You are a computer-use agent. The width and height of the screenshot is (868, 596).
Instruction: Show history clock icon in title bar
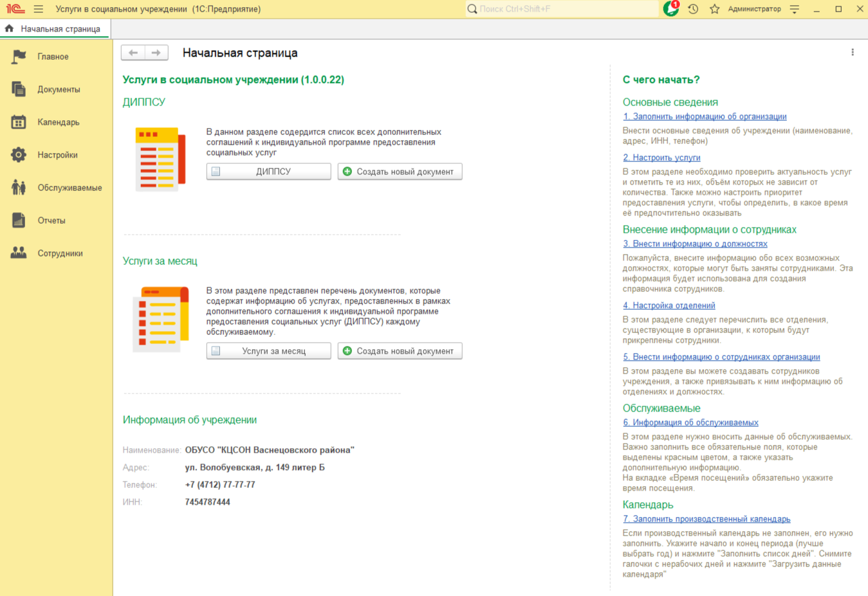click(x=693, y=9)
